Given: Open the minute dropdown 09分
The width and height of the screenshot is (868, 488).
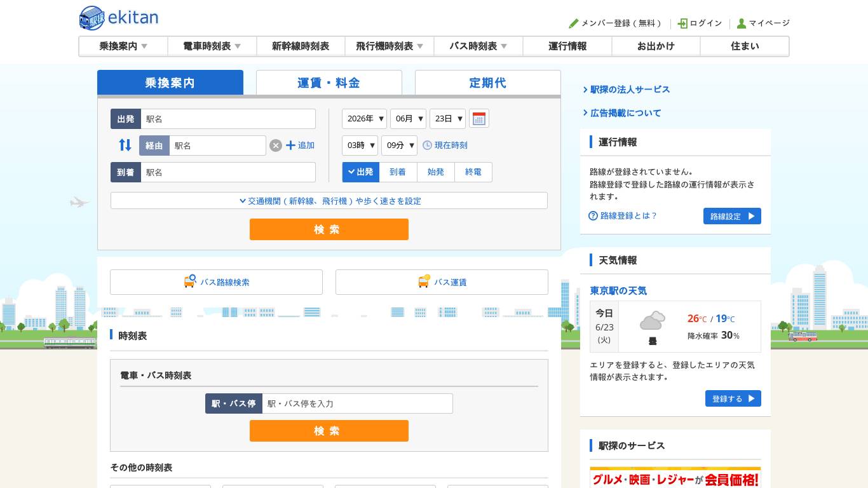Looking at the screenshot, I should (x=399, y=146).
